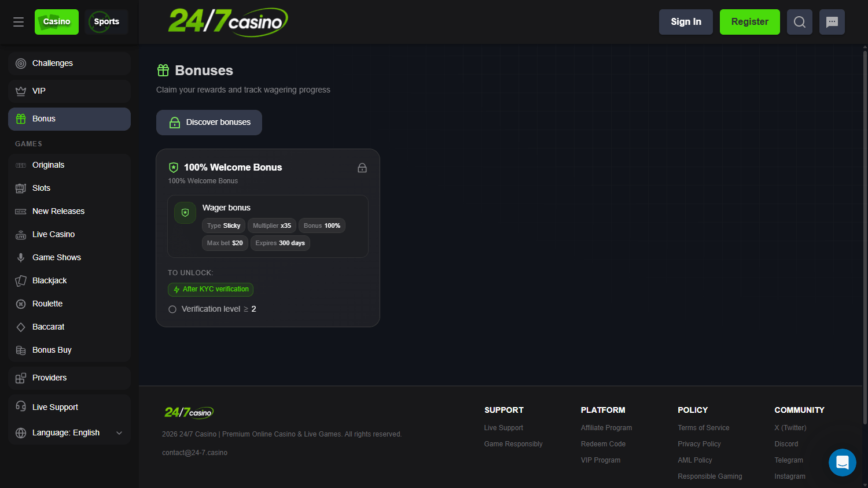This screenshot has width=868, height=488.
Task: Click the Bonus gift icon in sidebar
Action: tap(21, 119)
